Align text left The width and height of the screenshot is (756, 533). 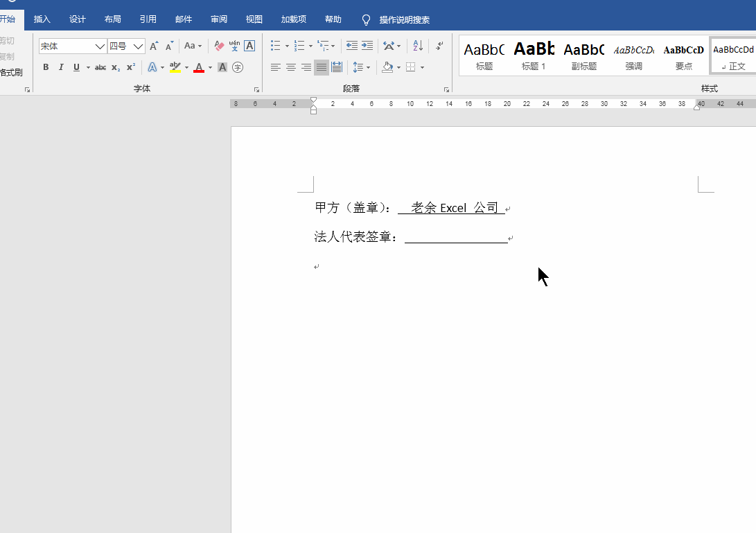[275, 67]
